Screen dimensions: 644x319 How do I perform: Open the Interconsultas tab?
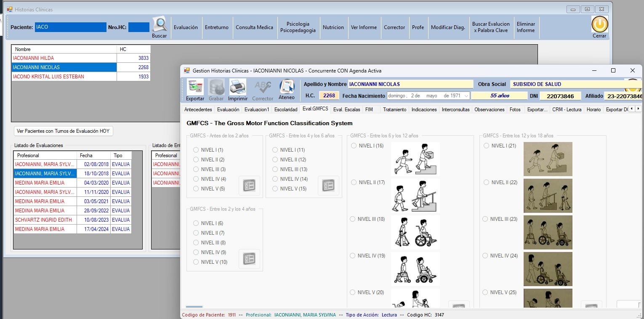pyautogui.click(x=455, y=110)
